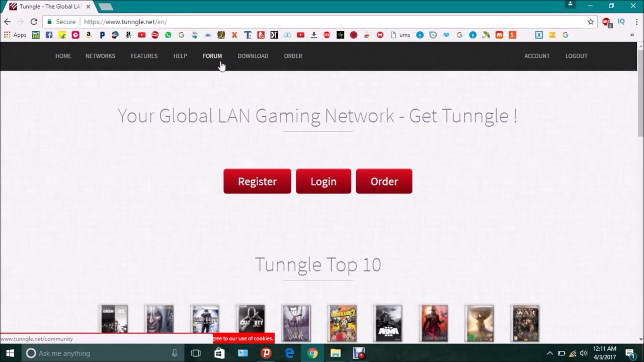Click the IQ extension icon

click(x=621, y=22)
